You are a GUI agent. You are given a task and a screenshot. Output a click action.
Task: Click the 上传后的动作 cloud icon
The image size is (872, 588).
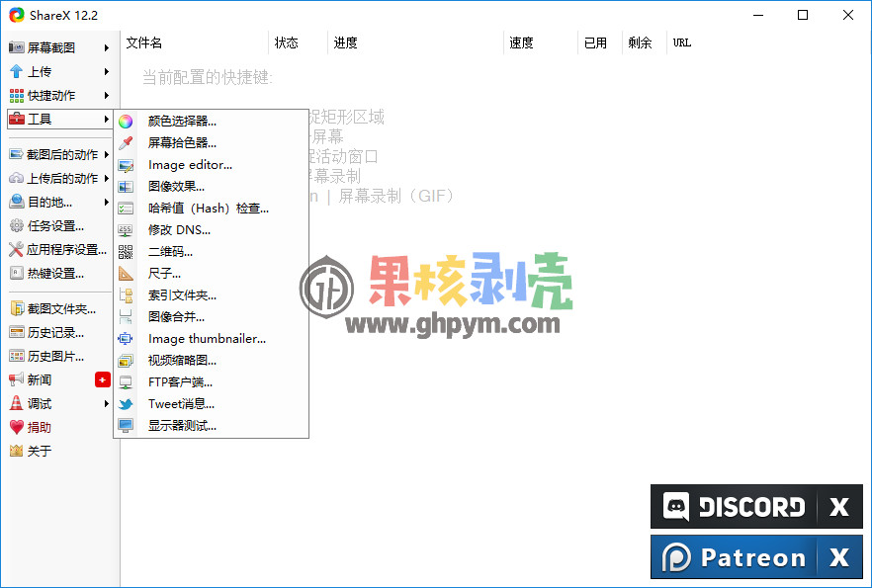pyautogui.click(x=17, y=179)
